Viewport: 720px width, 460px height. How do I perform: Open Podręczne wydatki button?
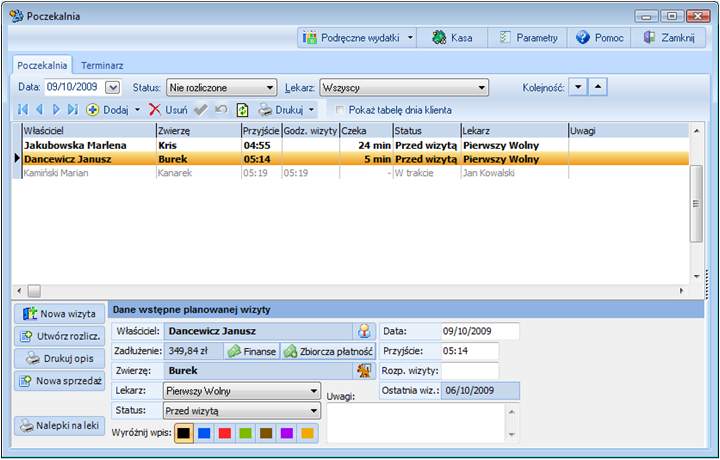click(x=352, y=38)
